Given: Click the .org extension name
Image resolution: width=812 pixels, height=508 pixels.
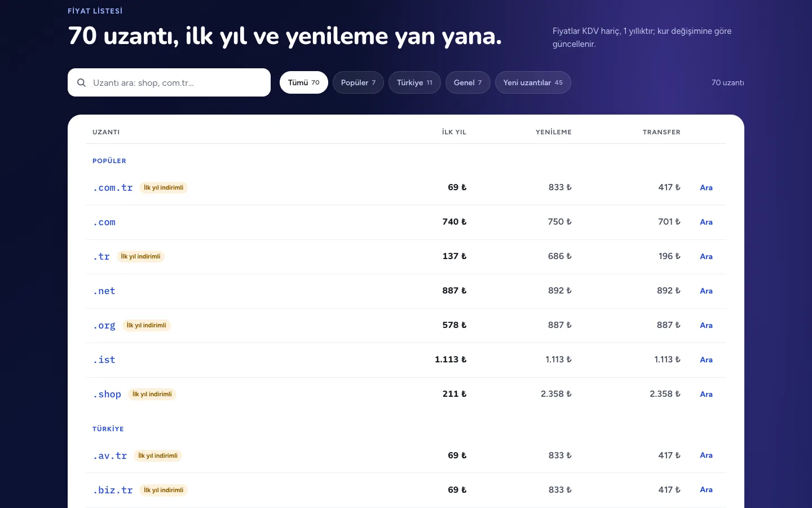Looking at the screenshot, I should click(x=104, y=325).
